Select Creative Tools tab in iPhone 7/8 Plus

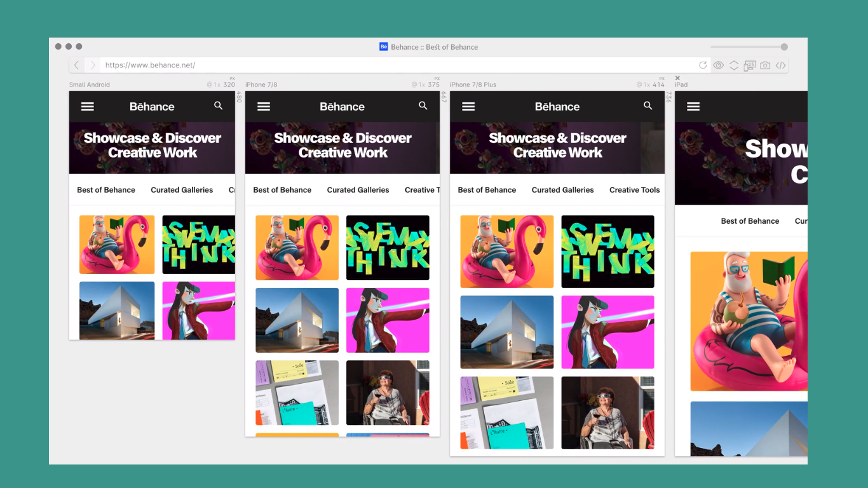click(635, 190)
